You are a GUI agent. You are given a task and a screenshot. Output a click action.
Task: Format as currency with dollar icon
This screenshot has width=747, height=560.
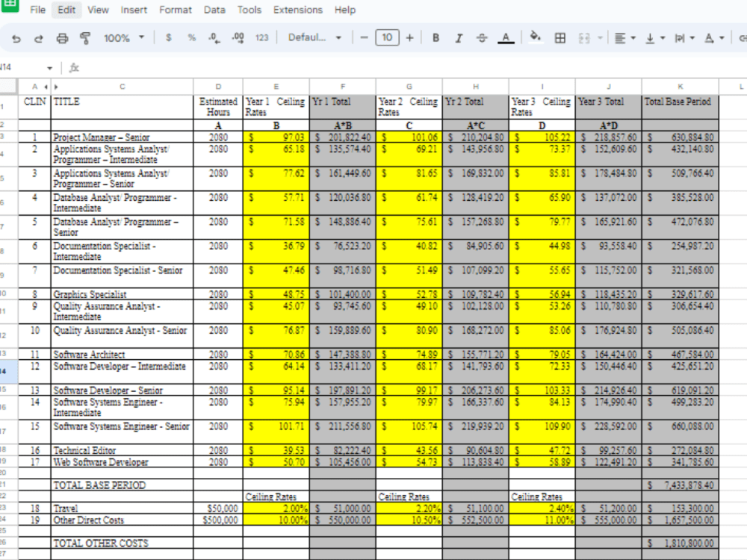point(168,37)
